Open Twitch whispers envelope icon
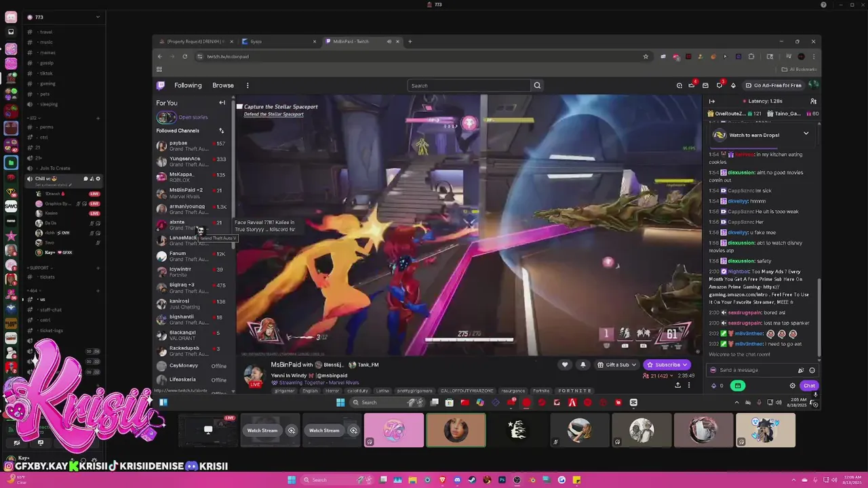This screenshot has width=868, height=488. [x=705, y=85]
